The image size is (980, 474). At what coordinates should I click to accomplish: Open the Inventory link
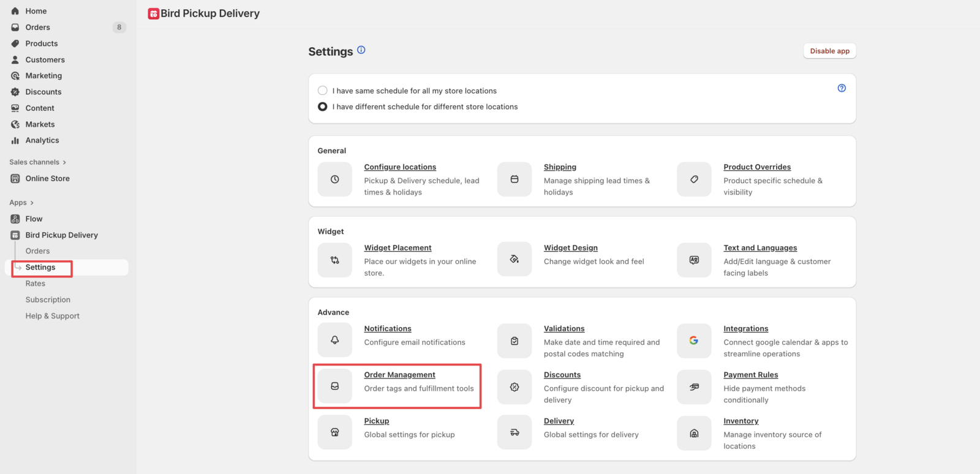click(x=741, y=421)
